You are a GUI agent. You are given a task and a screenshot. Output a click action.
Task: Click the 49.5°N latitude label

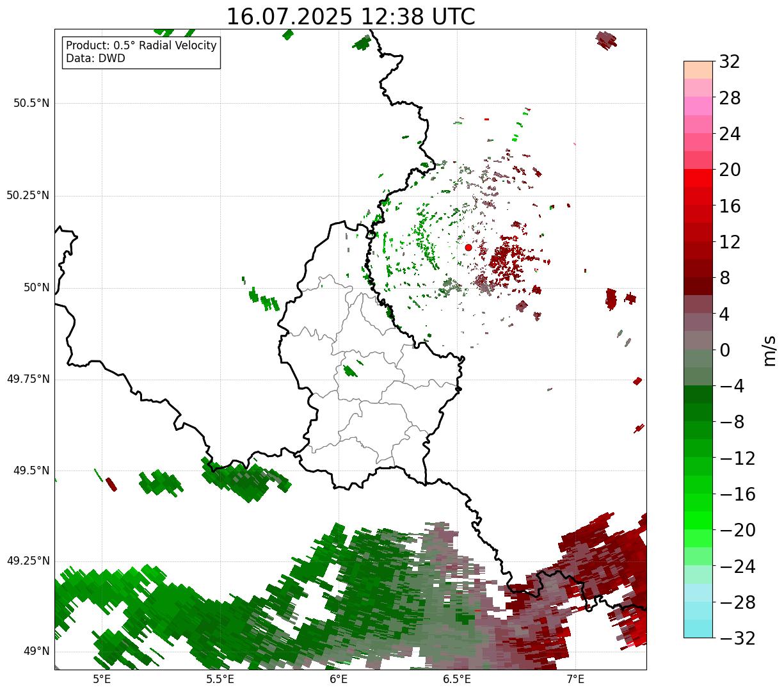[x=31, y=471]
